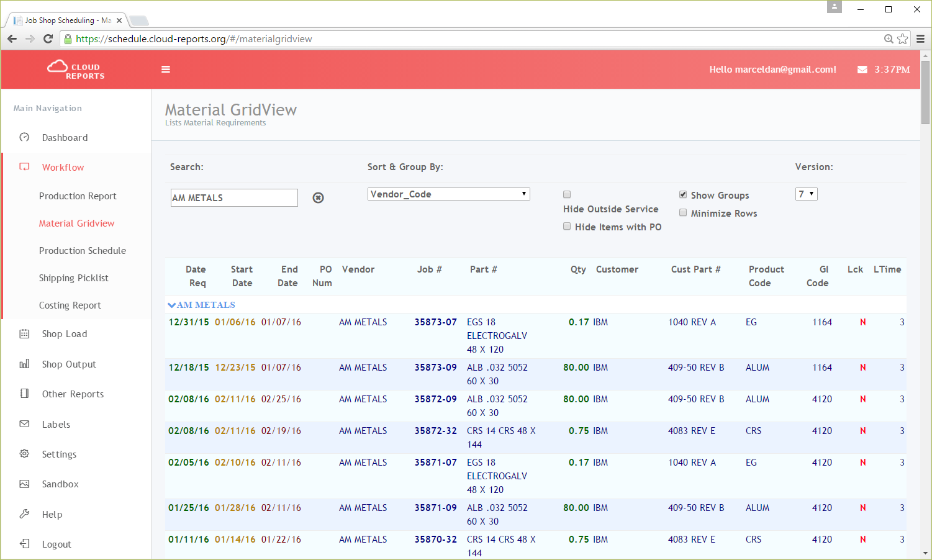Open the Costing Report page

coord(70,305)
